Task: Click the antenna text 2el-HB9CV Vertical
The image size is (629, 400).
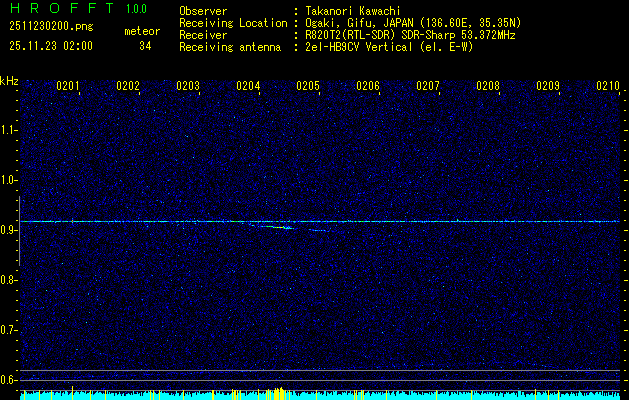Action: click(x=358, y=47)
